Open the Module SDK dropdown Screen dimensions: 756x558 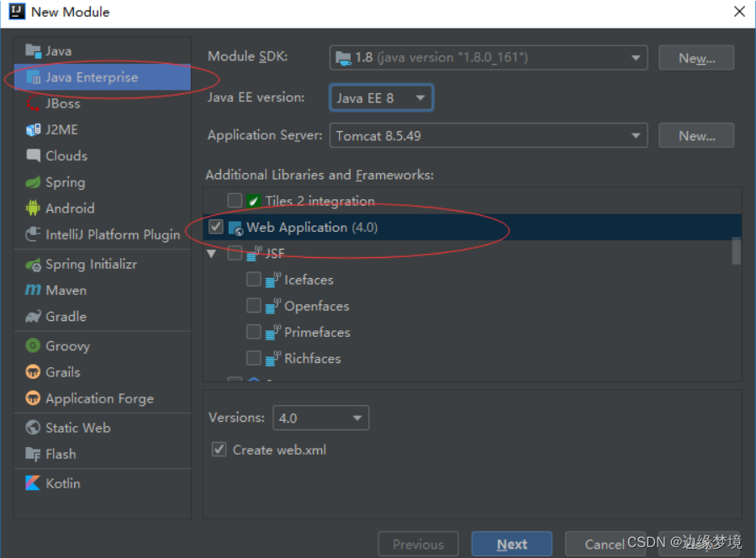pos(489,58)
